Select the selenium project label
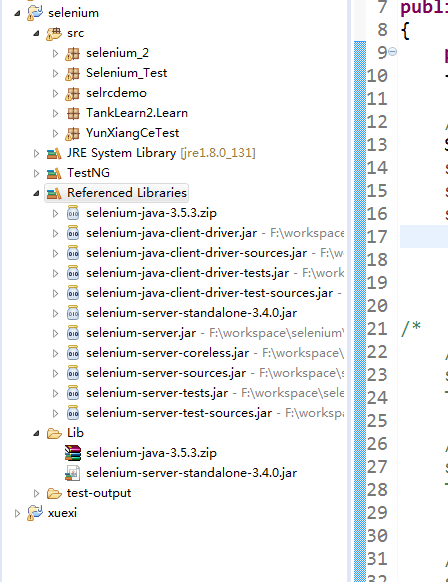 coord(73,13)
